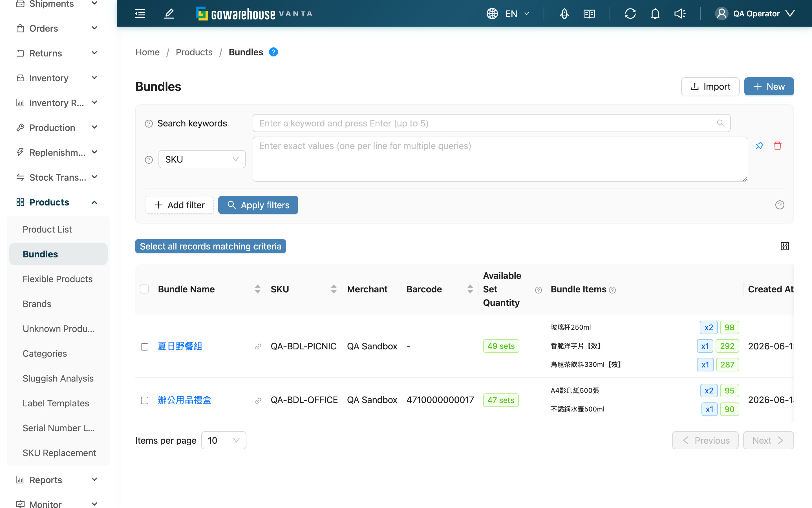Click Bundle Items help icon

coord(612,290)
